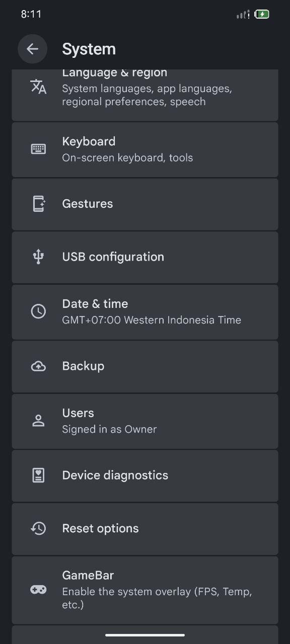Tap the keyboard icon
Screen dimensions: 290x644
click(38, 149)
